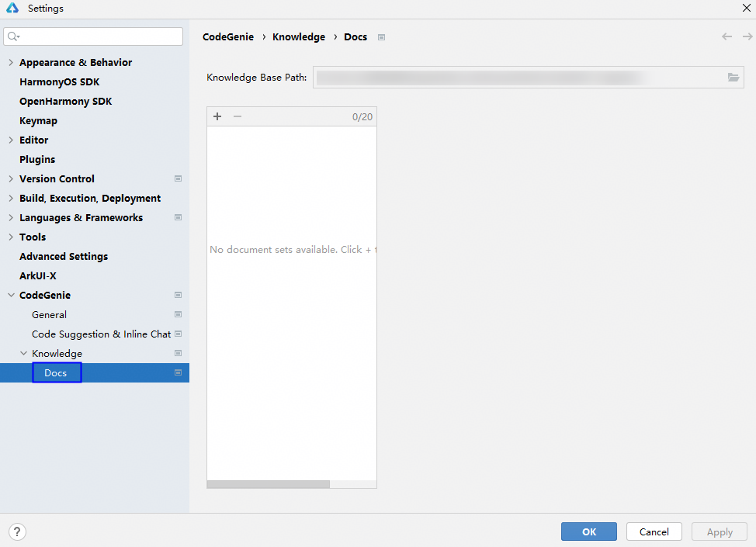This screenshot has height=547, width=756.
Task: Collapse the CodeGenie settings group
Action: (x=11, y=296)
